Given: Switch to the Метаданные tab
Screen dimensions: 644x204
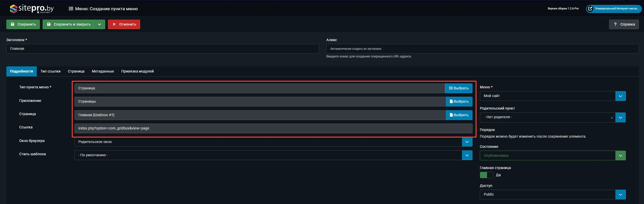Looking at the screenshot, I should coord(103,71).
